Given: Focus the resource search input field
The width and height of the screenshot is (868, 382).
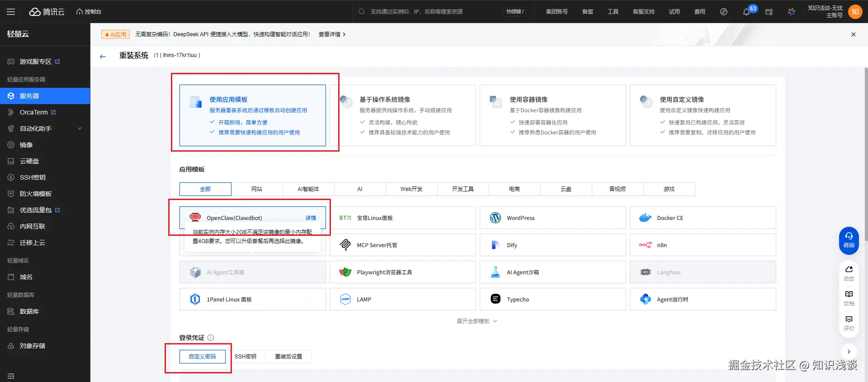Looking at the screenshot, I should click(434, 12).
